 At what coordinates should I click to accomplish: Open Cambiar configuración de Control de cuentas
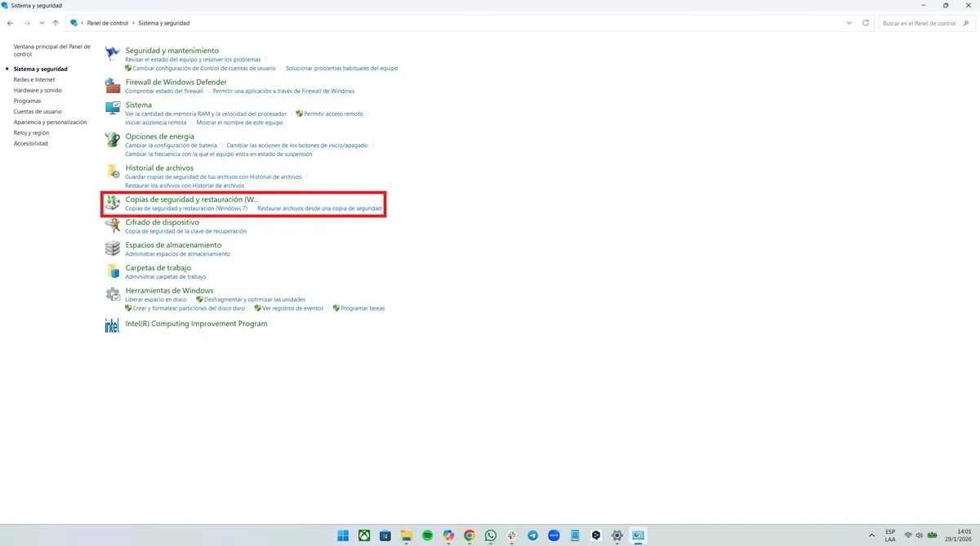coord(204,69)
